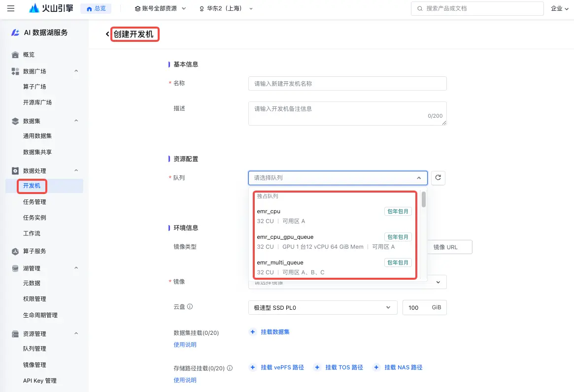Click the 存储路径挂载 info icon
574x392 pixels.
click(230, 368)
